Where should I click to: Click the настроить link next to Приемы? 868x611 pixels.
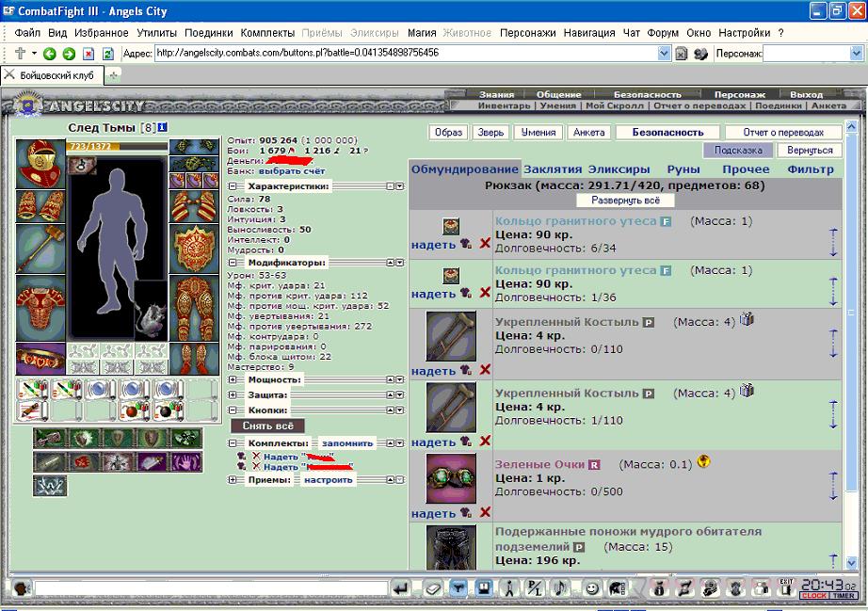[329, 480]
